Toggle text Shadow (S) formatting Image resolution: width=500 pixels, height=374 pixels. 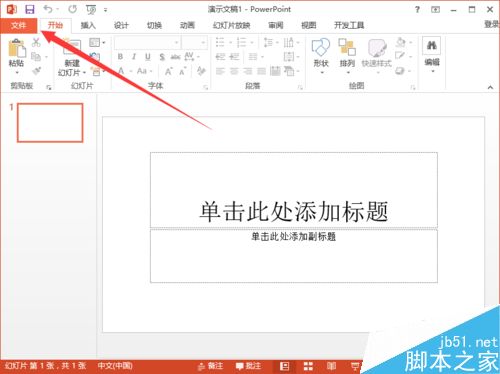(162, 57)
